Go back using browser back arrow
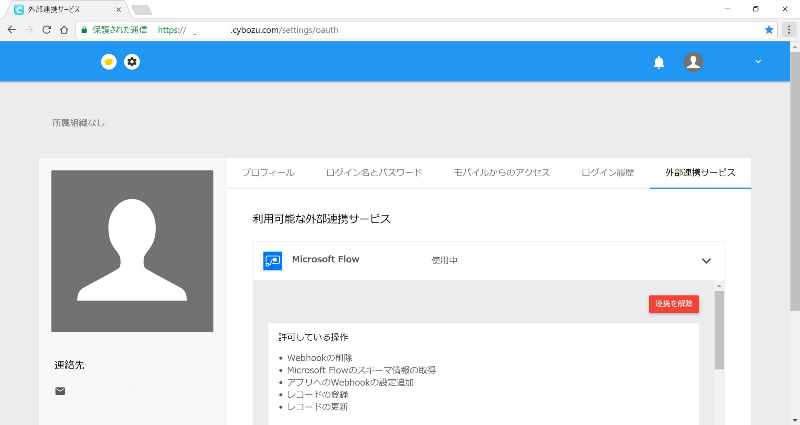The image size is (800, 425). coord(11,30)
